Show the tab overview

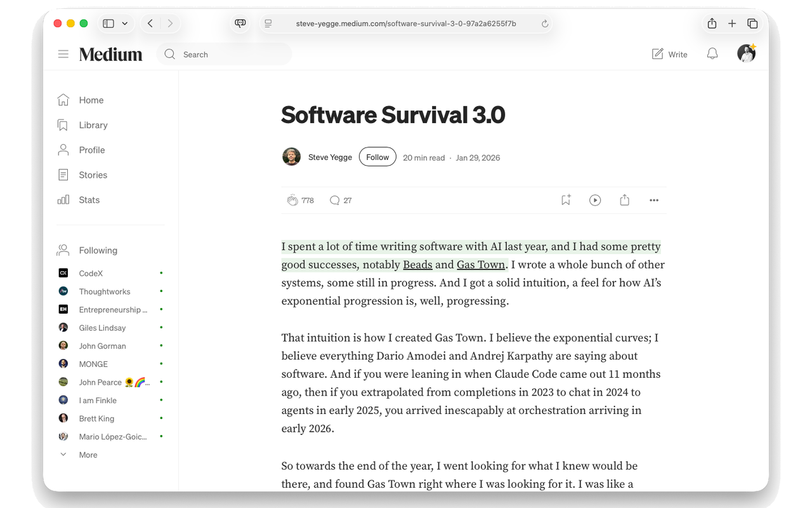pyautogui.click(x=752, y=23)
